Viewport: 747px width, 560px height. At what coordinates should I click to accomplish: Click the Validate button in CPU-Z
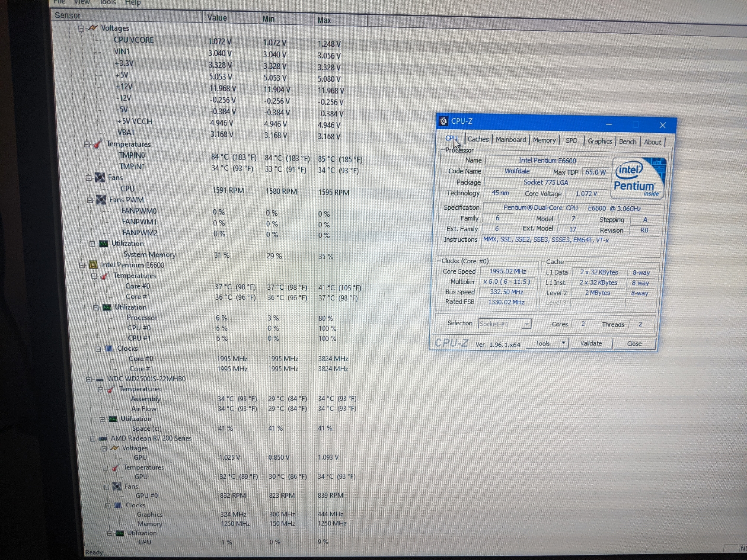click(591, 343)
